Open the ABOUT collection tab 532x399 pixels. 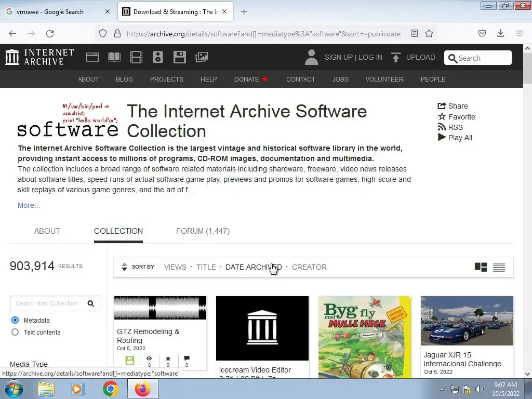point(47,231)
